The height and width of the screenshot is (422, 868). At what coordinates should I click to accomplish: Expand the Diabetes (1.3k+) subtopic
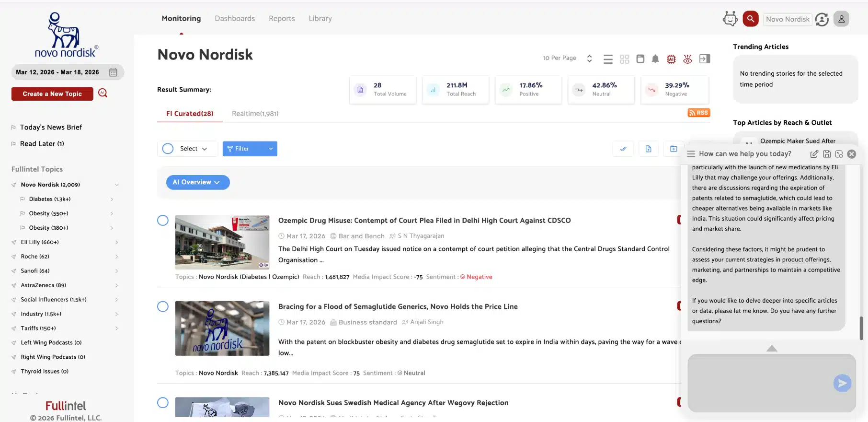pos(112,199)
